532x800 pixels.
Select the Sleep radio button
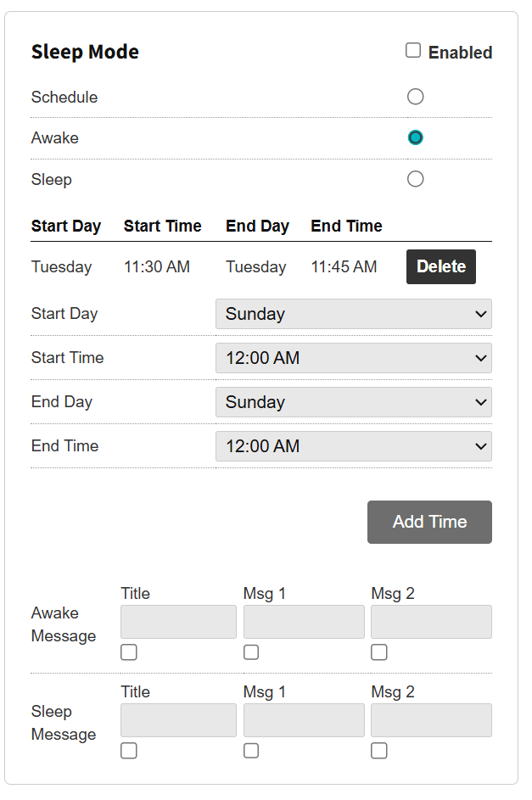[x=415, y=179]
